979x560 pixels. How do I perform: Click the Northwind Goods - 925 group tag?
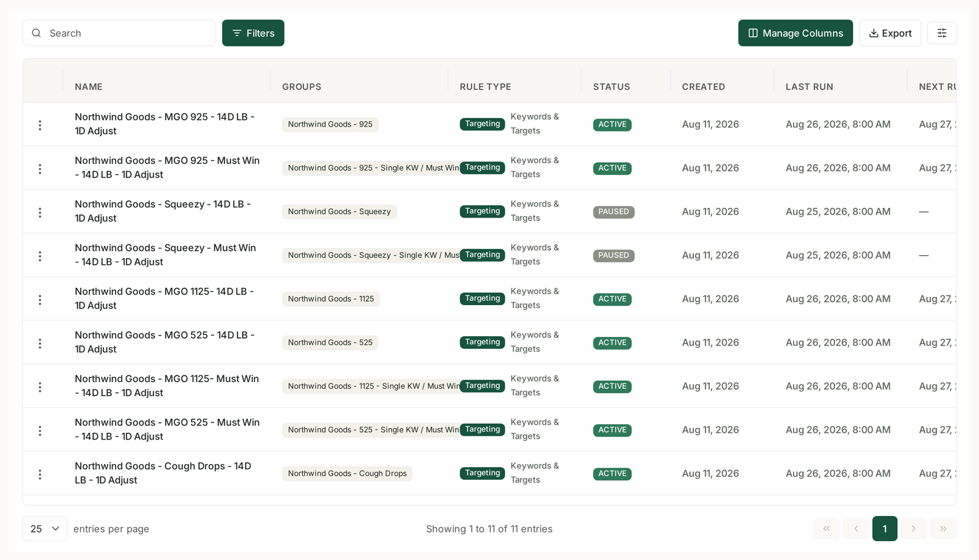pyautogui.click(x=330, y=125)
